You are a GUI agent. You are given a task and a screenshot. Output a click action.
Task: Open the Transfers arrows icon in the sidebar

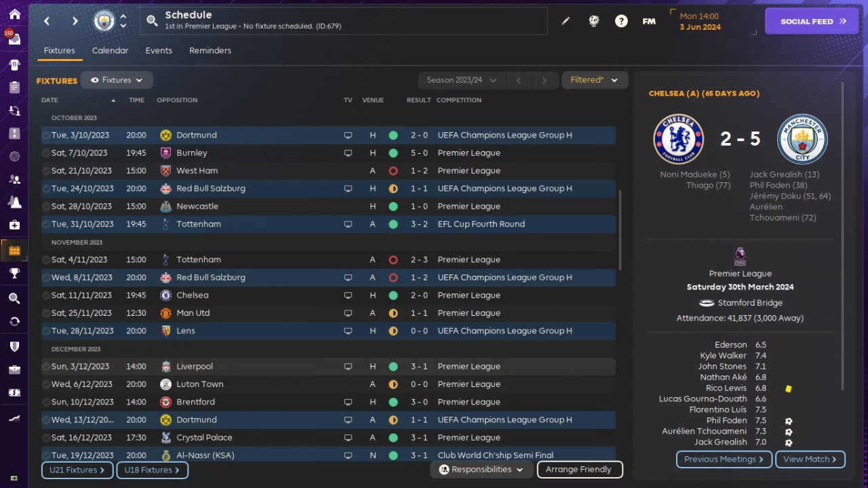(x=14, y=321)
